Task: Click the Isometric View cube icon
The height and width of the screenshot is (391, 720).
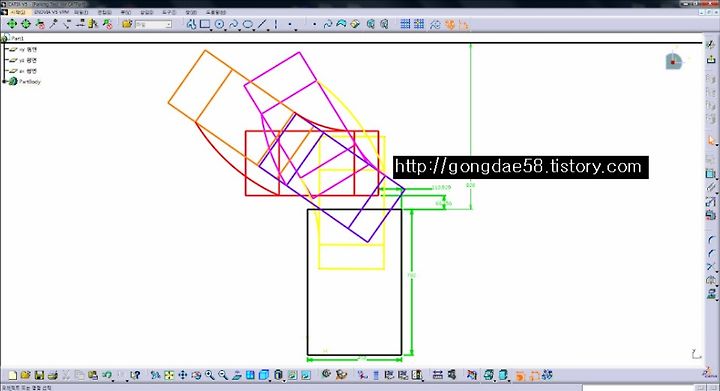Action: tap(264, 375)
